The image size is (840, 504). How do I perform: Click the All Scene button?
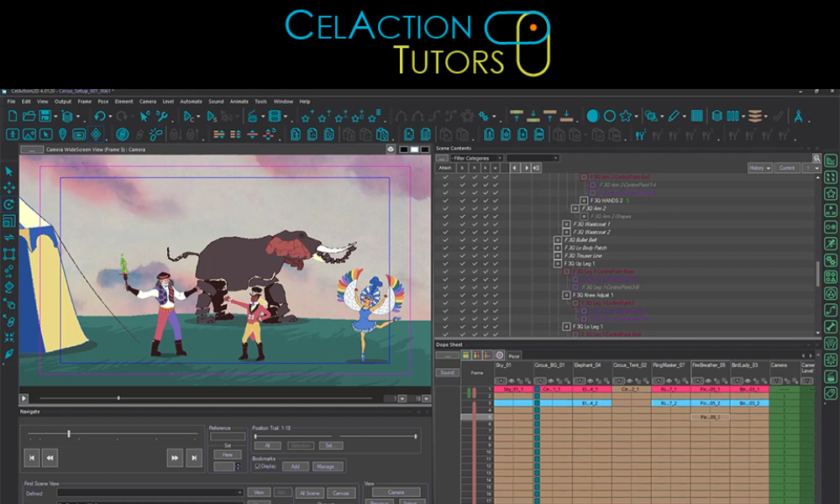point(310,493)
